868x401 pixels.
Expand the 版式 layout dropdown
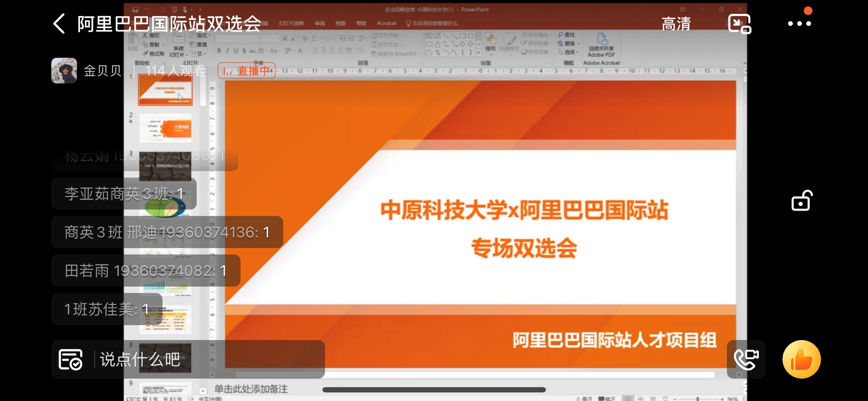tap(201, 35)
